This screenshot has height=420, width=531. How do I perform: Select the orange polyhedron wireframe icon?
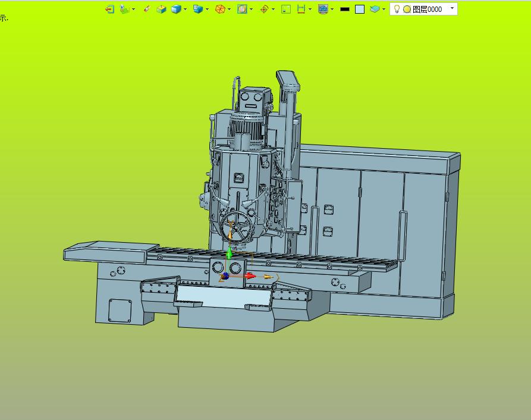(x=220, y=9)
